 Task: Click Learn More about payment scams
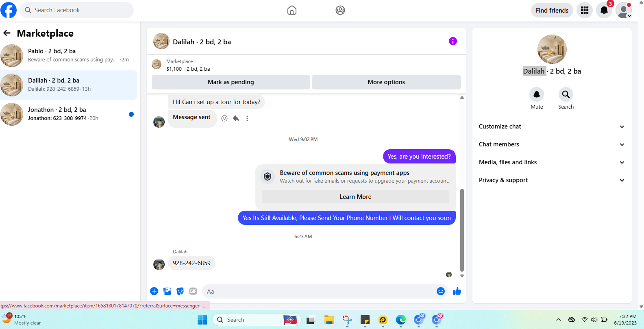(355, 197)
